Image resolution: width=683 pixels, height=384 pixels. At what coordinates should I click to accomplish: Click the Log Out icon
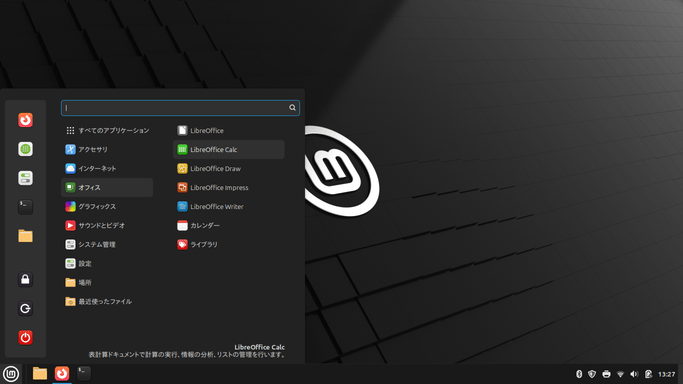click(x=25, y=309)
